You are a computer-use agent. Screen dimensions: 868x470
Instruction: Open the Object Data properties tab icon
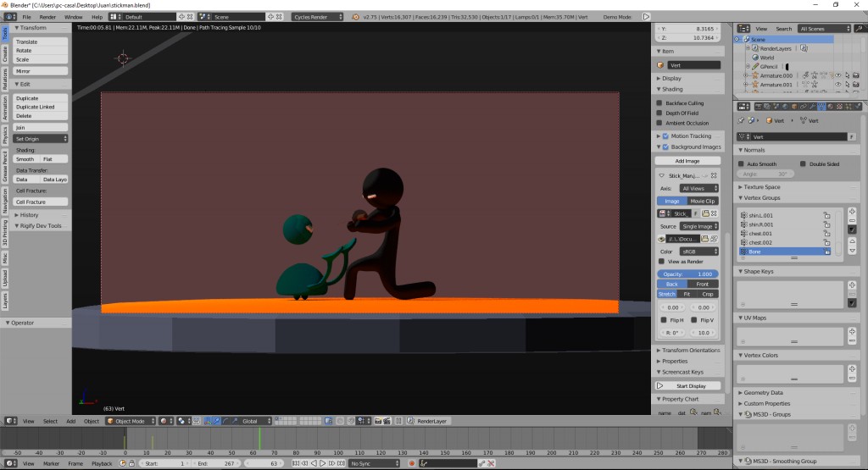coord(821,107)
